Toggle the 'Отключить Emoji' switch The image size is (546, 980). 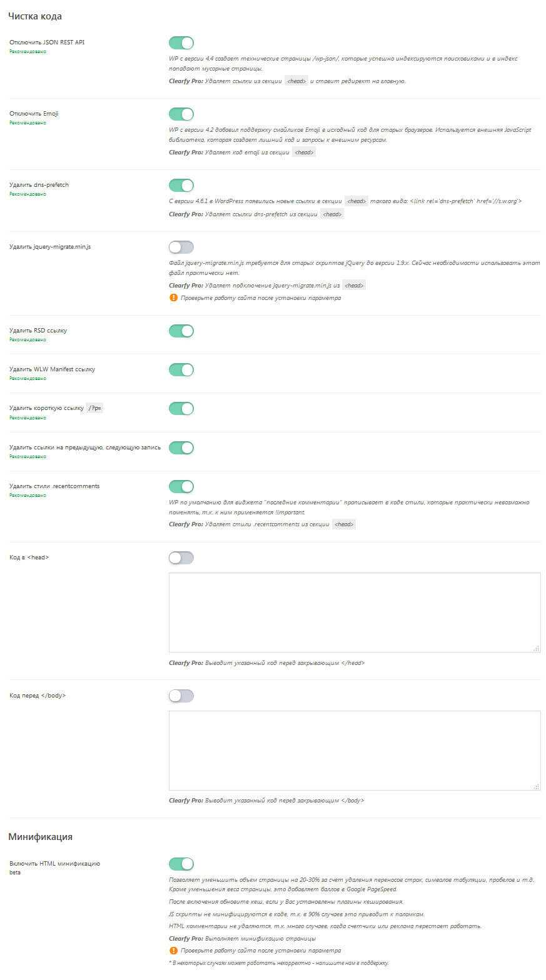tap(181, 114)
